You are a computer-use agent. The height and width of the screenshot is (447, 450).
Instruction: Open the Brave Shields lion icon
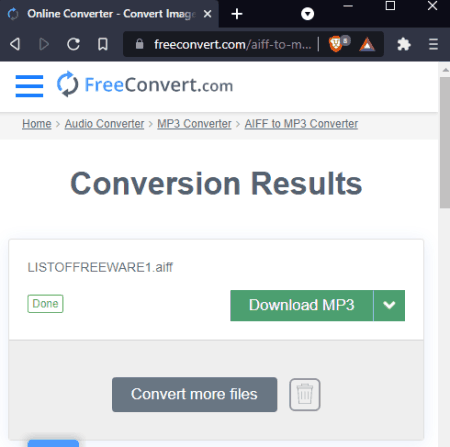point(336,44)
